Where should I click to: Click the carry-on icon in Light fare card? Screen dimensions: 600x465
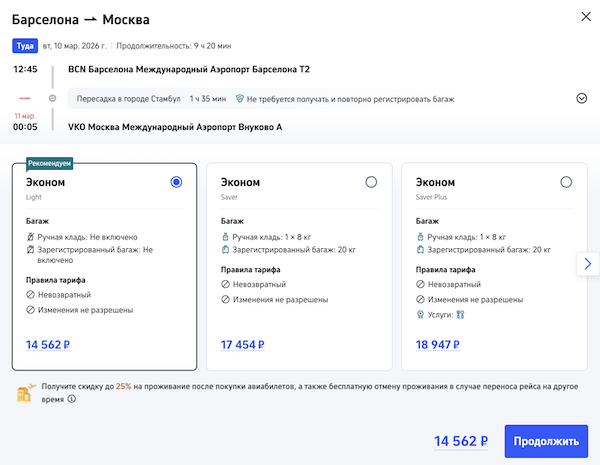[x=30, y=236]
